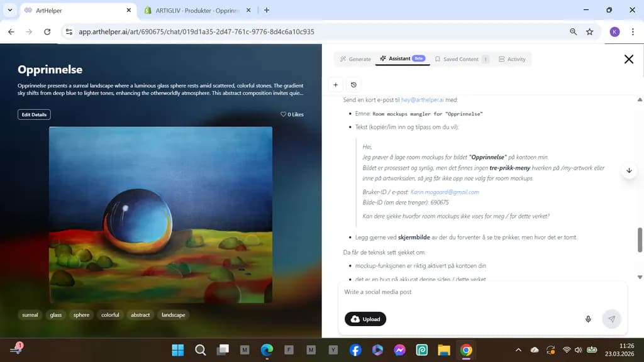Open the Windows Start menu
This screenshot has width=644, height=362.
[178, 350]
